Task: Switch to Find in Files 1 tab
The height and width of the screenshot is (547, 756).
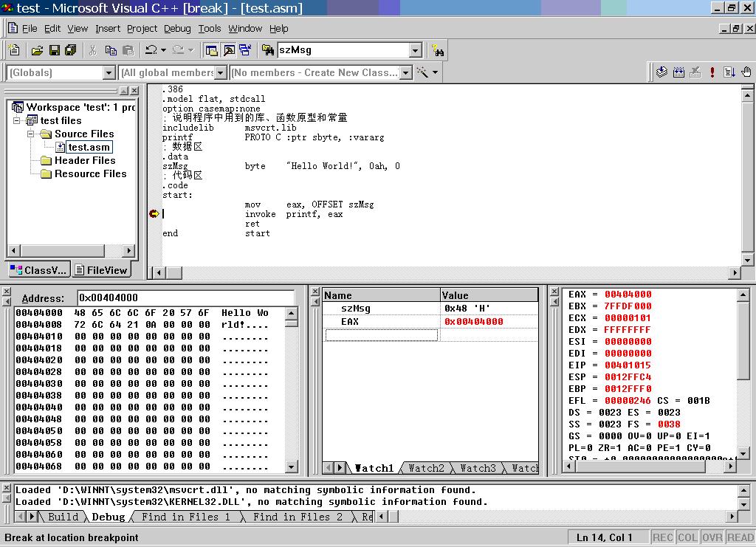Action: tap(185, 517)
